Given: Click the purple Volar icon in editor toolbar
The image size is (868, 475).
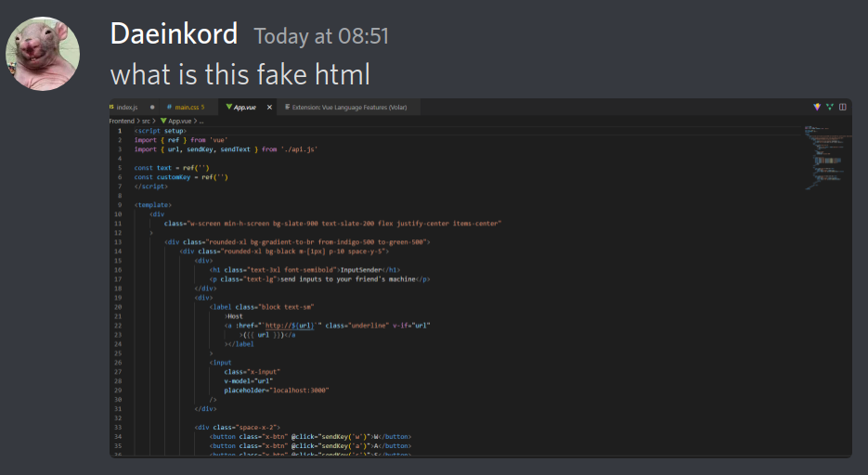Looking at the screenshot, I should [817, 107].
